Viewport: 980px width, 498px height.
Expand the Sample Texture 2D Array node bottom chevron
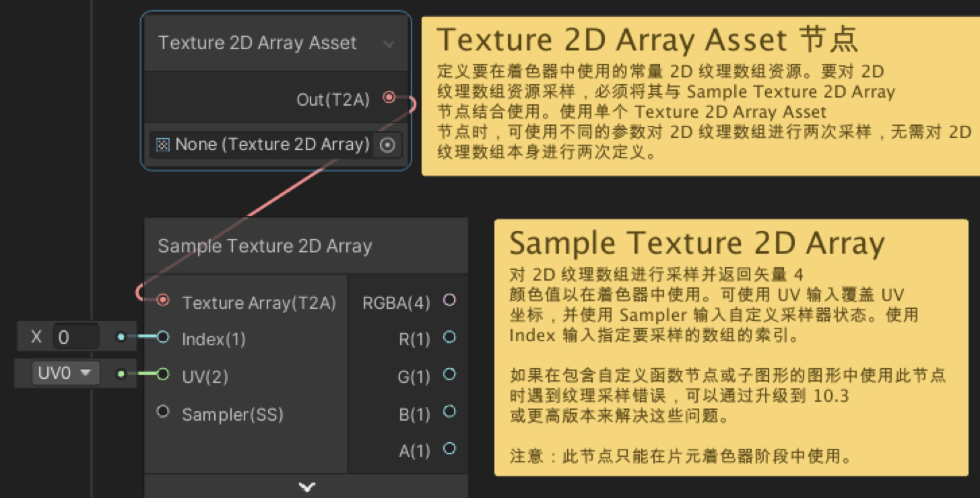click(x=306, y=487)
